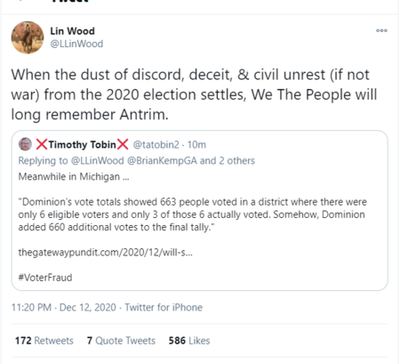The image size is (400, 364).
Task: Open thegatewaypundit.com article link
Action: click(105, 252)
